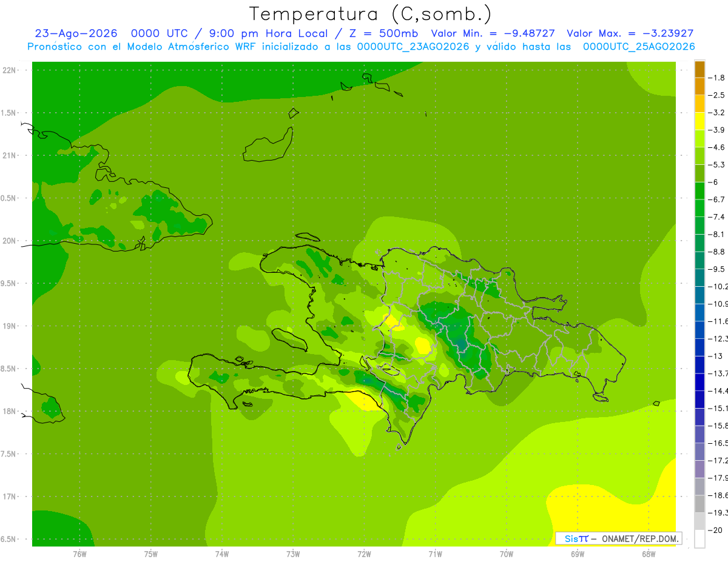
Task: Click the '-7.4' colorbar label
Action: (718, 217)
